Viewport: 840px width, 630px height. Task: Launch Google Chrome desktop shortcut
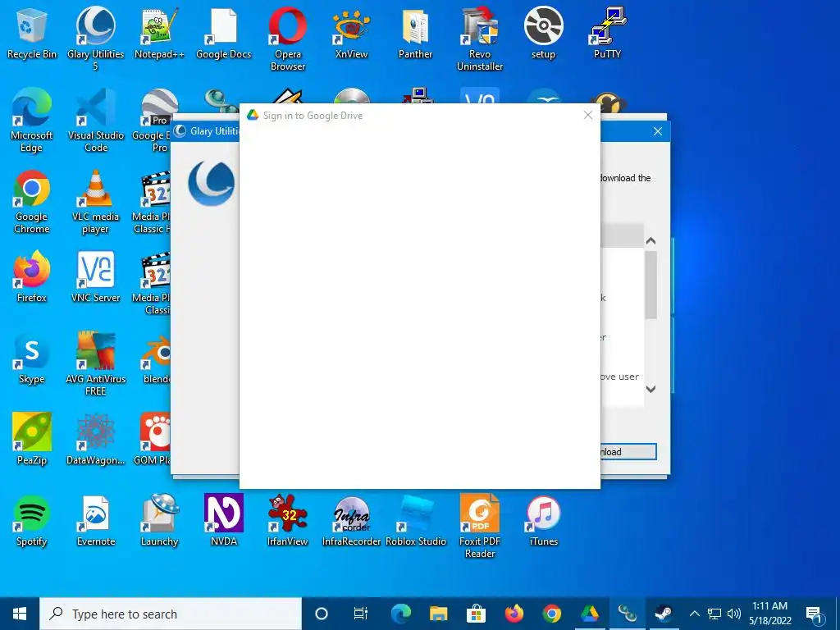pyautogui.click(x=32, y=202)
